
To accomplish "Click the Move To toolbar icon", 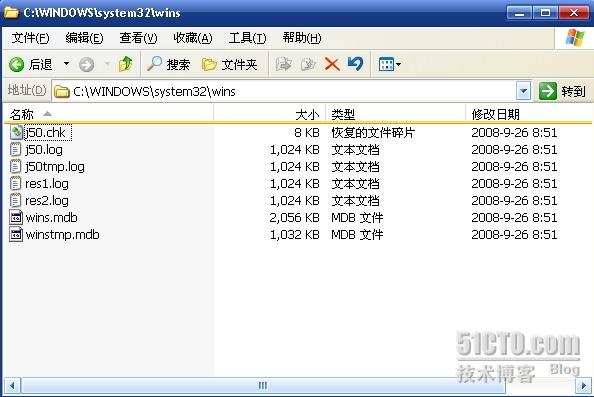I will [283, 64].
